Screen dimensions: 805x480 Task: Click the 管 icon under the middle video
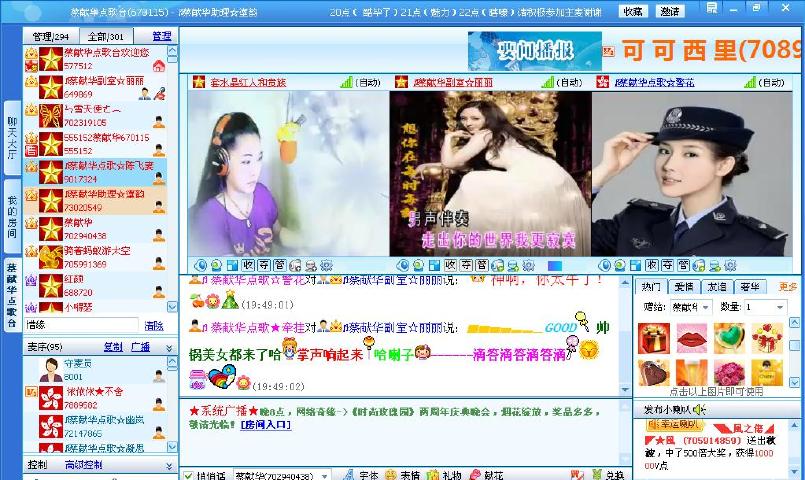coord(480,265)
